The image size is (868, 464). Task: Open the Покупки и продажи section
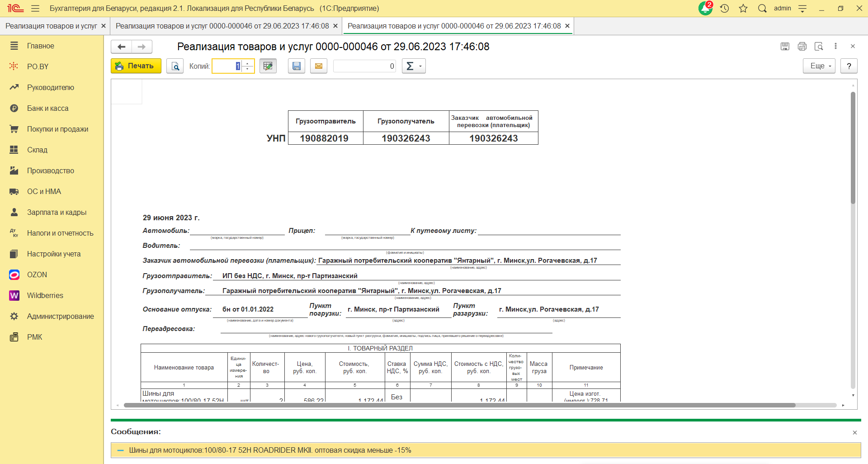57,129
